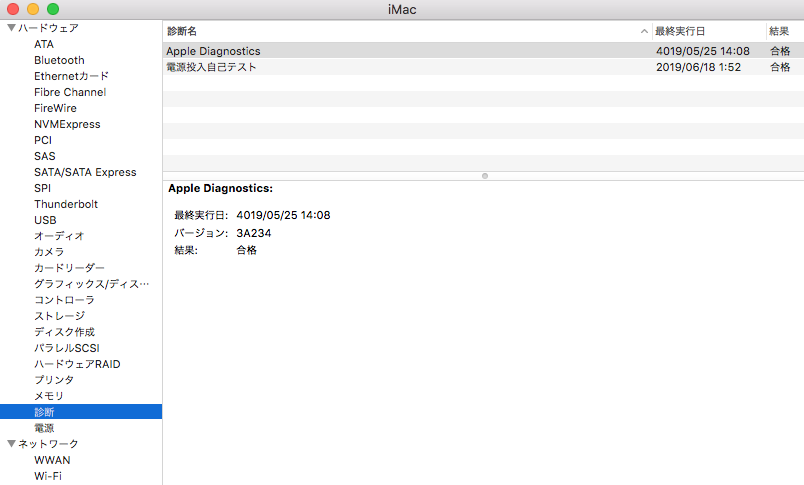The image size is (804, 485).
Task: Select the 電源投入自己テスト row
Action: tap(211, 67)
